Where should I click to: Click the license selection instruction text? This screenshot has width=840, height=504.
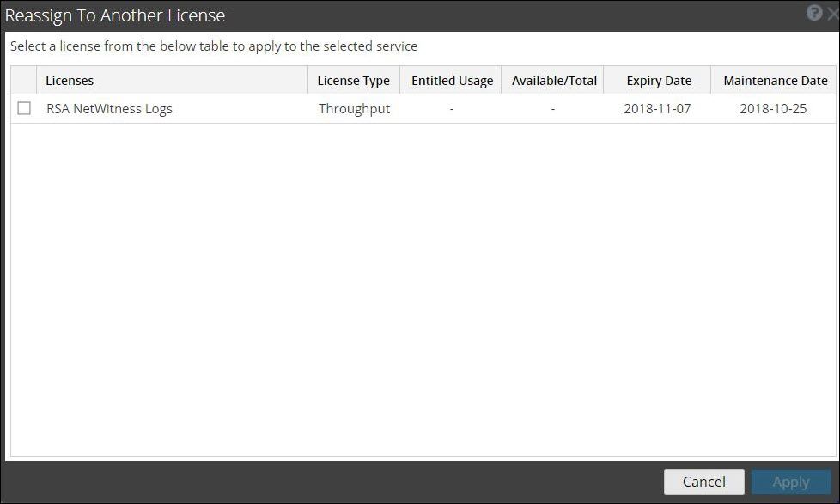[214, 46]
